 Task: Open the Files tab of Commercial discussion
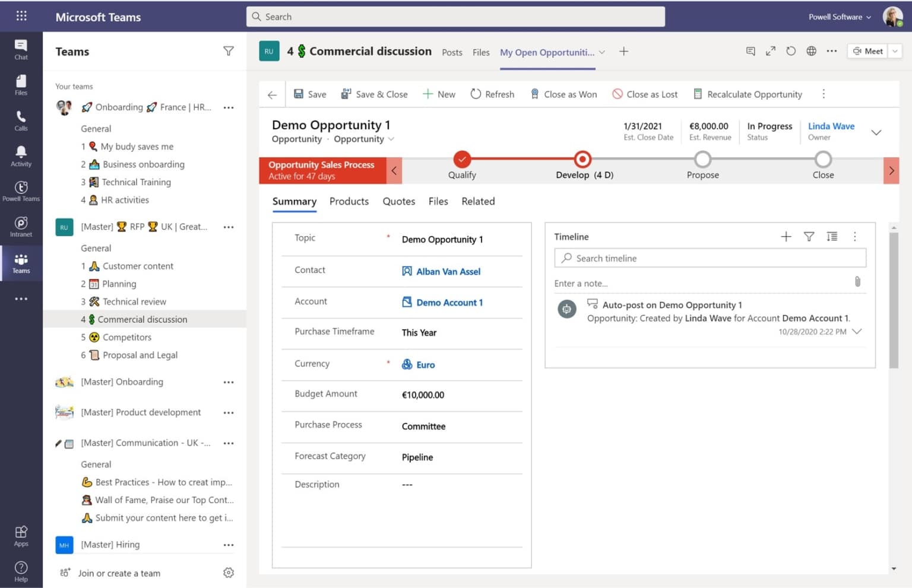coord(480,52)
